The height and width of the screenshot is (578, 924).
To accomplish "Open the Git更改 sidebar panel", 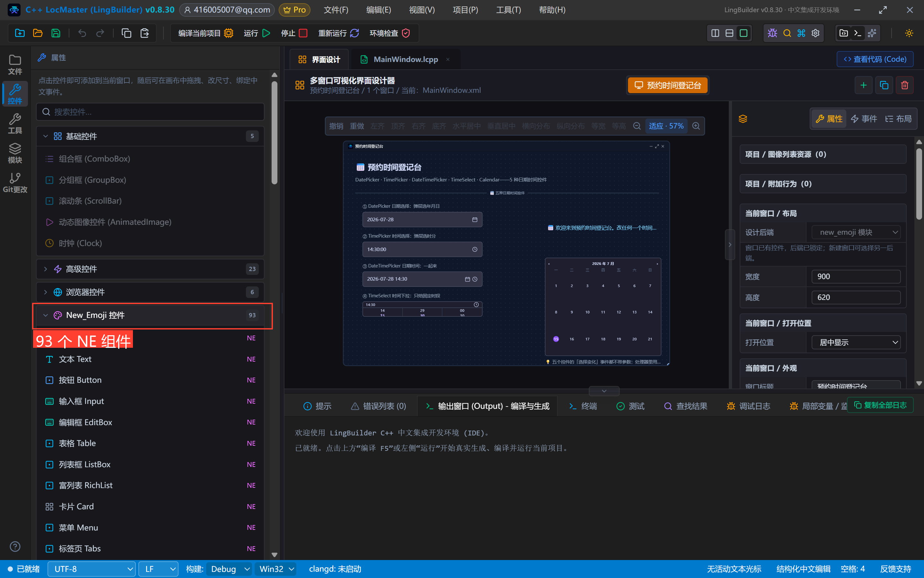I will pyautogui.click(x=15, y=183).
